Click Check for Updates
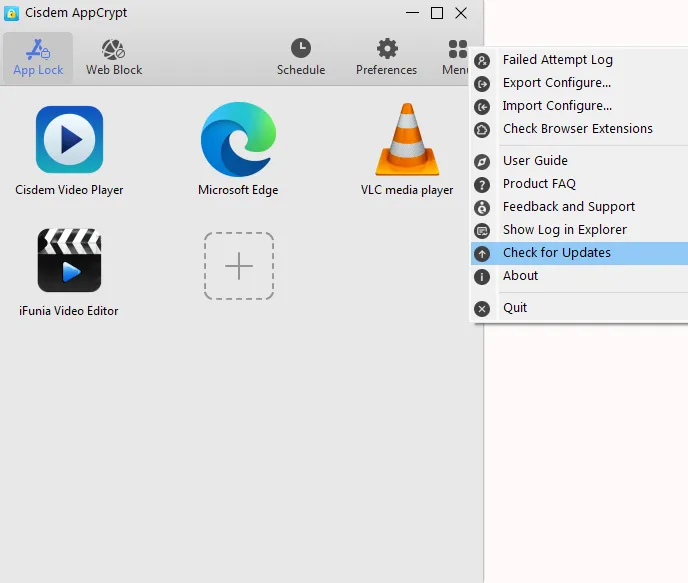 pyautogui.click(x=579, y=253)
